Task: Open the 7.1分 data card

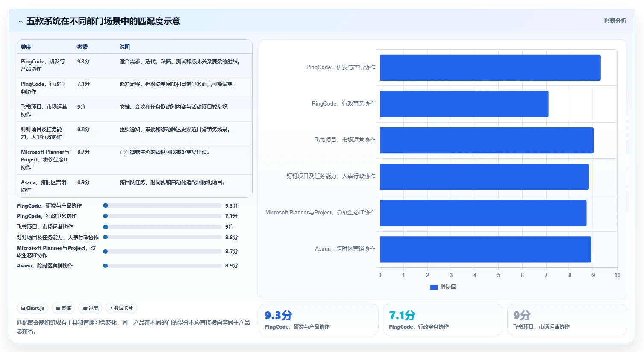Action: [x=443, y=320]
